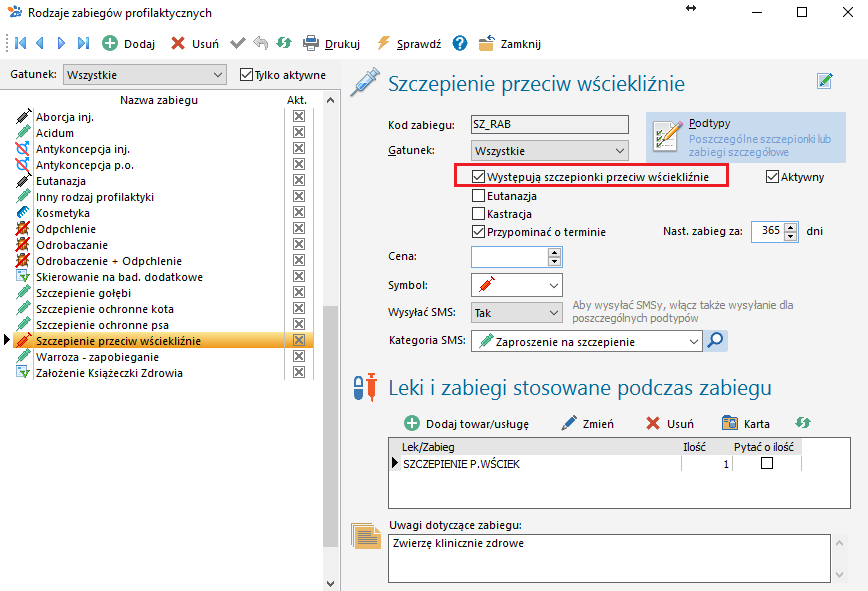Screen dimensions: 868x591
Task: Click magnifier next to Kategoria SMS
Action: click(715, 340)
